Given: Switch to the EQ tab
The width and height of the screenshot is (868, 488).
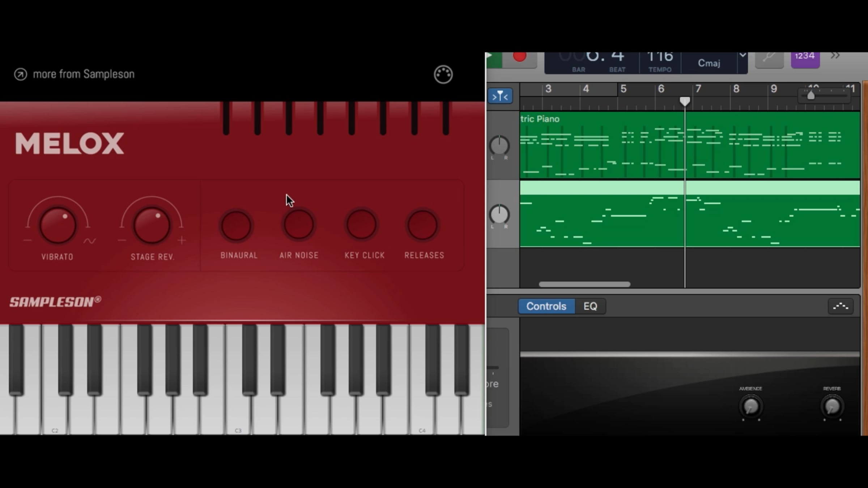Looking at the screenshot, I should (590, 306).
